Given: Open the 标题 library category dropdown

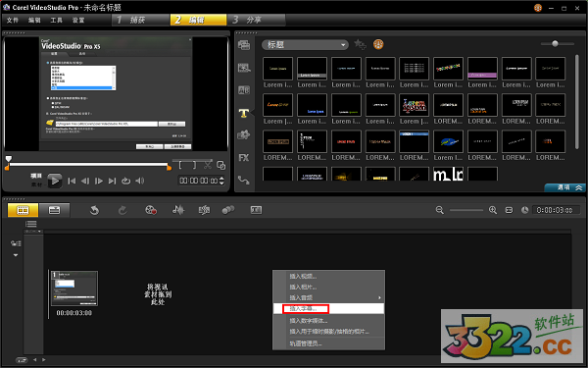Looking at the screenshot, I should pos(305,45).
